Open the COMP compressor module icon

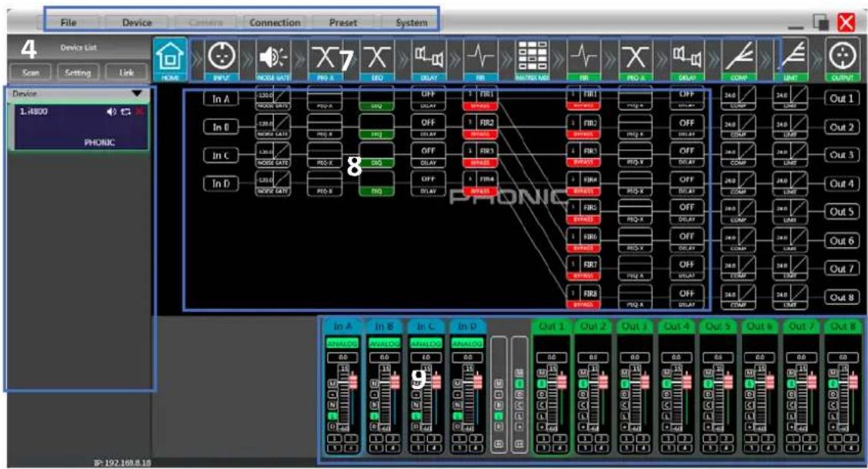point(739,60)
